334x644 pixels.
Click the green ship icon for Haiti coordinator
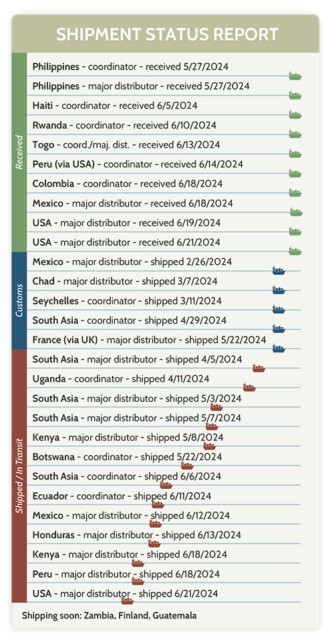point(295,114)
